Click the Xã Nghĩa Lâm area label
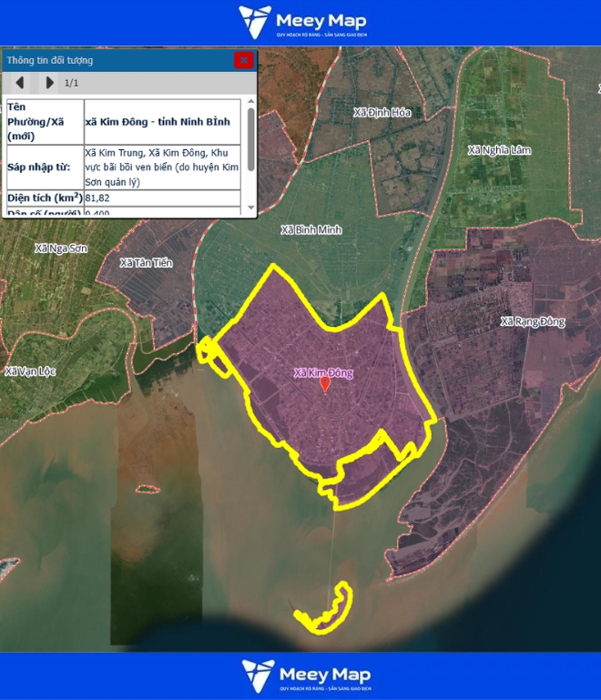This screenshot has width=601, height=700. (x=498, y=150)
